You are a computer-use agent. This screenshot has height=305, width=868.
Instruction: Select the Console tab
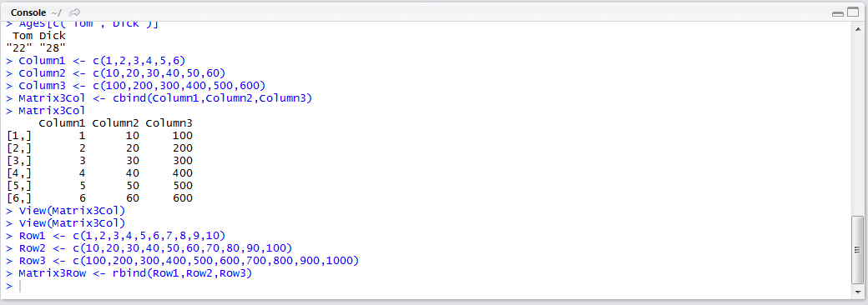28,12
